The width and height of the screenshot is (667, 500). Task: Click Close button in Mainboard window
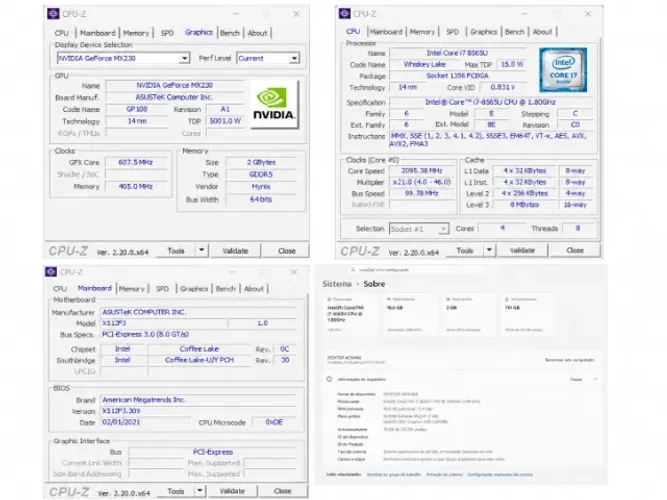(282, 491)
